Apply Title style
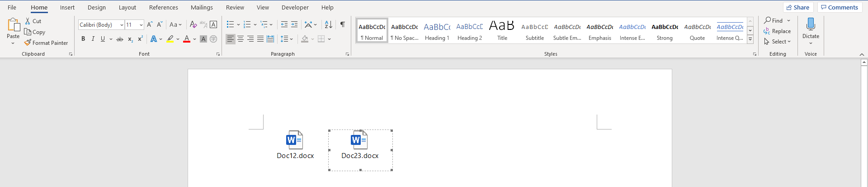The height and width of the screenshot is (187, 868). pyautogui.click(x=502, y=31)
